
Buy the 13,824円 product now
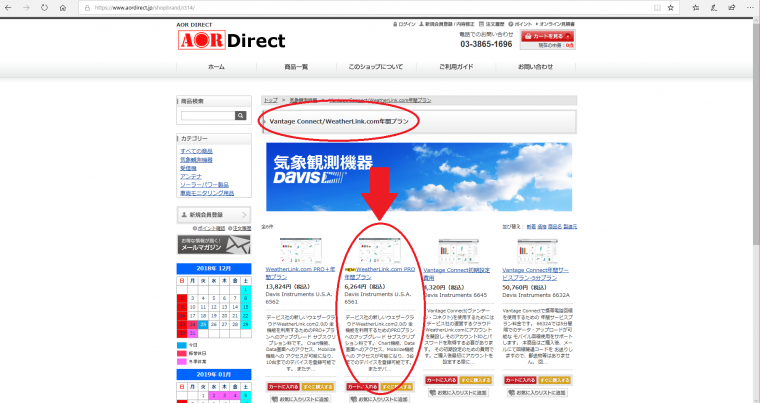[317, 387]
